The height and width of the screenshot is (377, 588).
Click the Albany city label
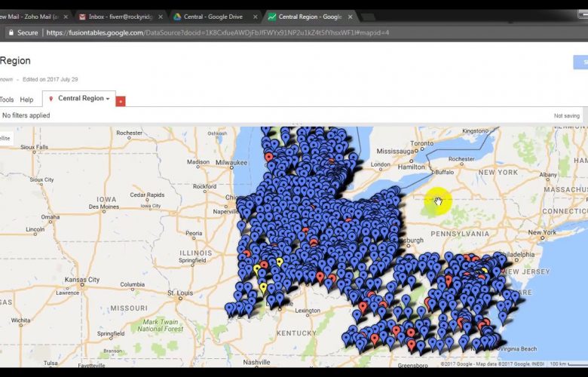coord(548,174)
